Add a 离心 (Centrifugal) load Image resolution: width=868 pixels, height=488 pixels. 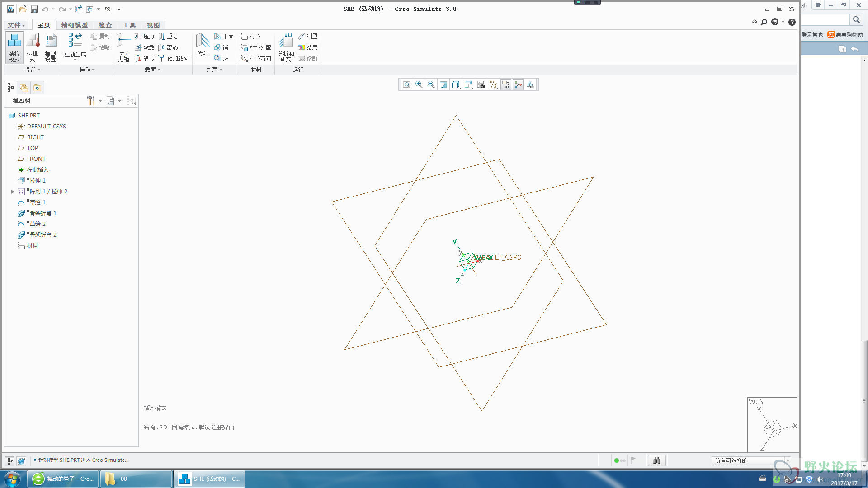[168, 47]
